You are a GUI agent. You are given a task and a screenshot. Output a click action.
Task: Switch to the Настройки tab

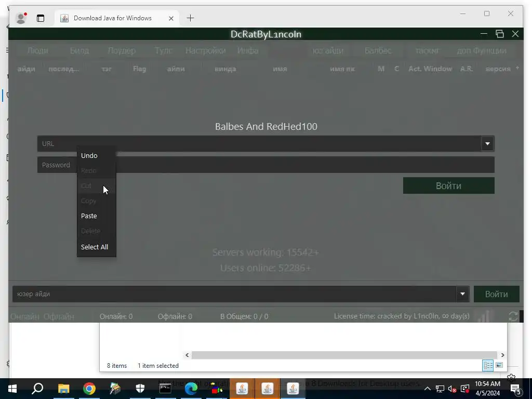point(205,50)
